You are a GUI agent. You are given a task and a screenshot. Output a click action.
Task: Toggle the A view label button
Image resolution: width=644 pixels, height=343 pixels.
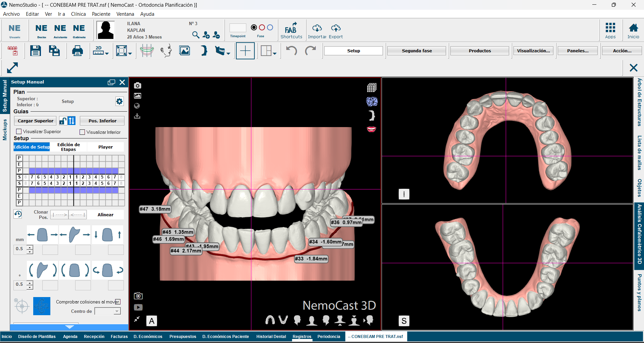click(x=152, y=321)
